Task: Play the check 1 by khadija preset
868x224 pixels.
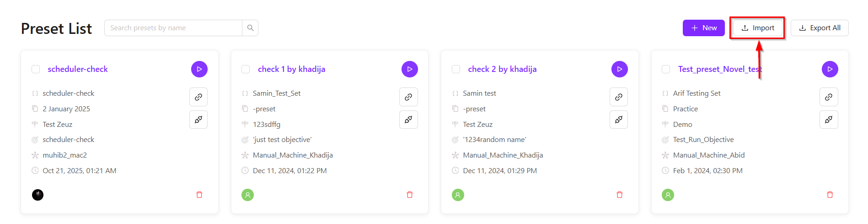Action: (x=409, y=69)
